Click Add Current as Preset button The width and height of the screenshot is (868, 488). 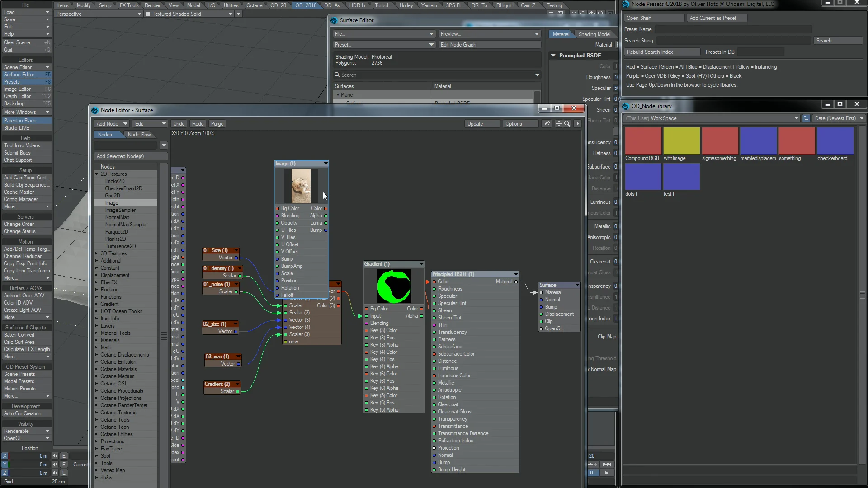717,18
